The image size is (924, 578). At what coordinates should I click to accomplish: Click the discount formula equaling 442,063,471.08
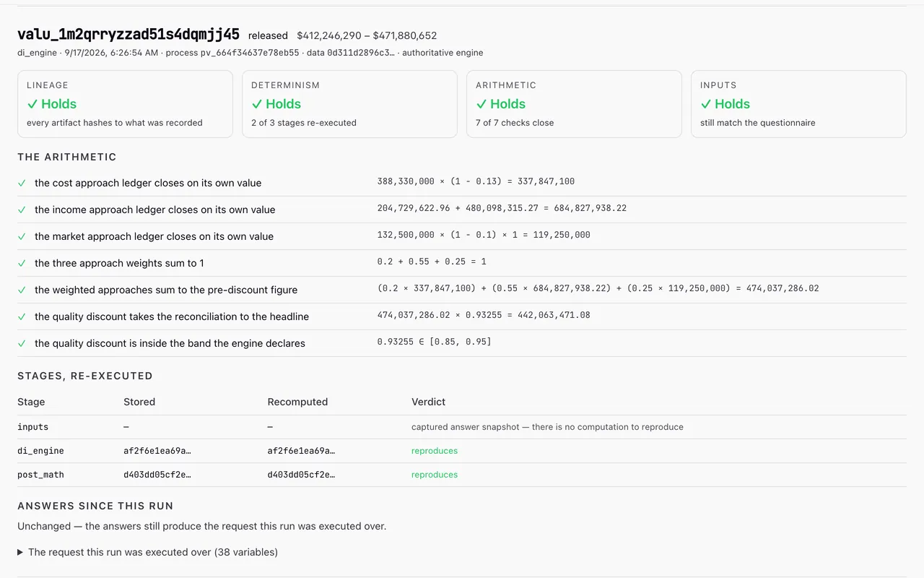click(x=484, y=315)
